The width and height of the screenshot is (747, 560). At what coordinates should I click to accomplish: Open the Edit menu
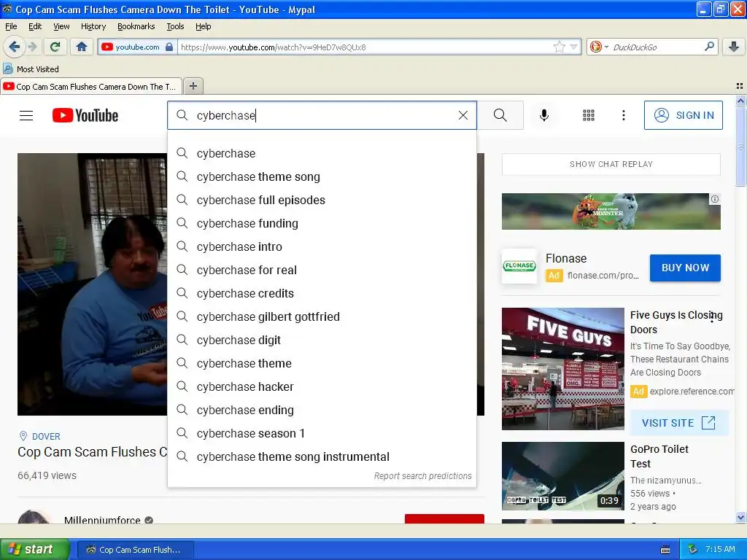(35, 26)
